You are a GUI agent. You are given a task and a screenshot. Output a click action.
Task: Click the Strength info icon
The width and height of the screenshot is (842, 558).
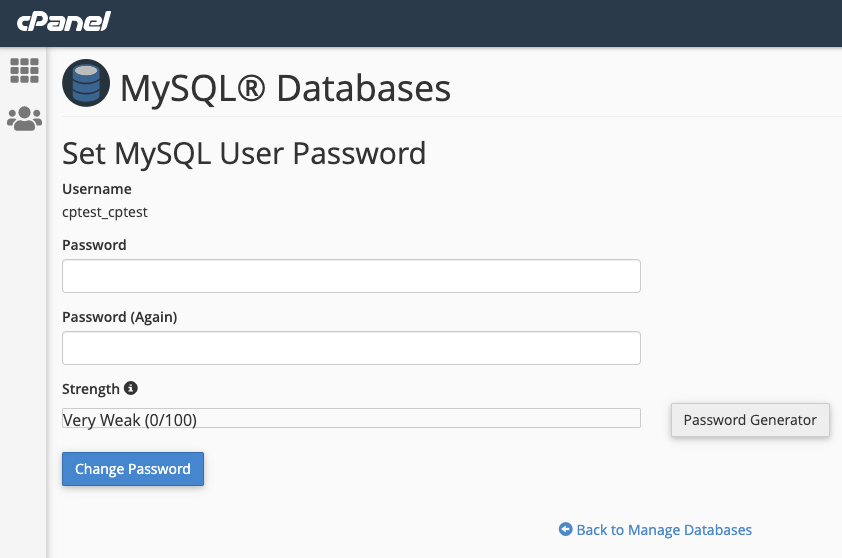[130, 388]
